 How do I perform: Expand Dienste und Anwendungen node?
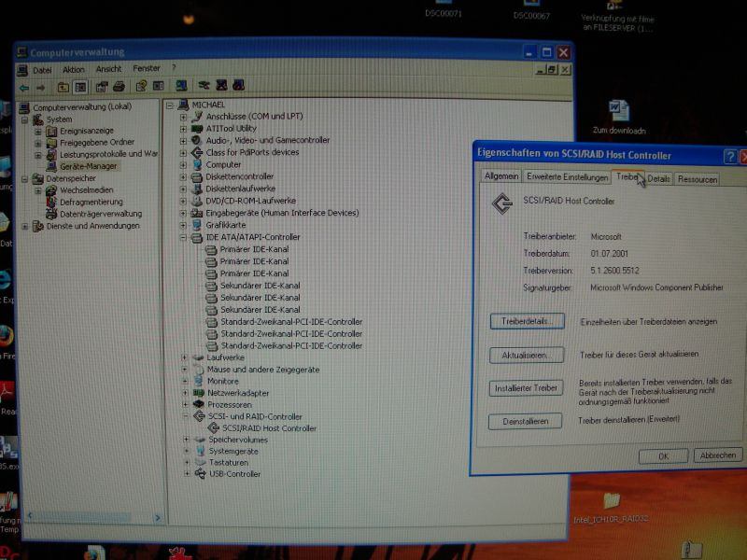click(x=25, y=227)
